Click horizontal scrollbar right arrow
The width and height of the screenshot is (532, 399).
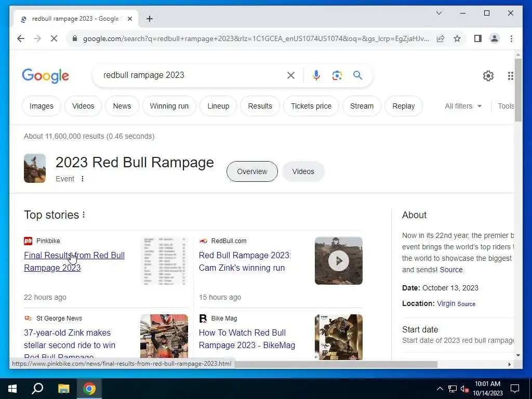pyautogui.click(x=509, y=364)
